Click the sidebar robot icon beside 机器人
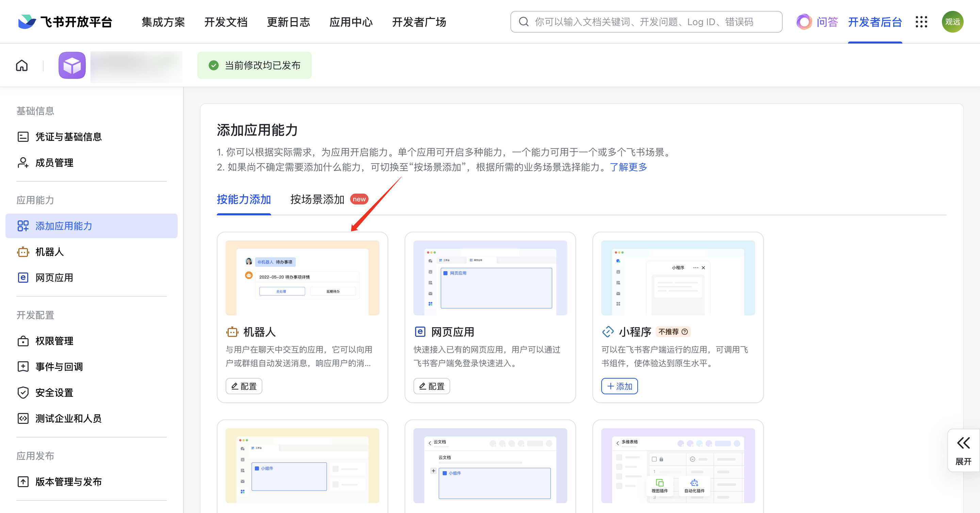Viewport: 980px width, 513px height. pos(23,251)
